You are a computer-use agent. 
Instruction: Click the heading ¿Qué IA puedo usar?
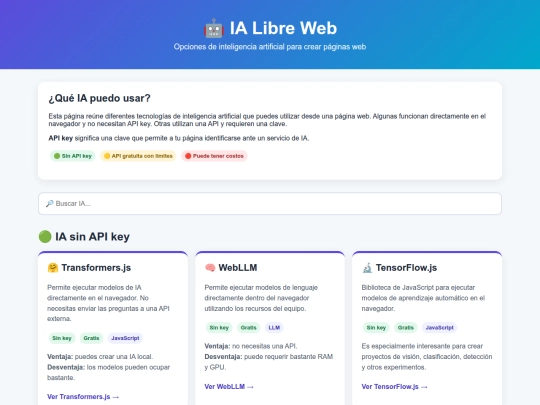pos(100,98)
